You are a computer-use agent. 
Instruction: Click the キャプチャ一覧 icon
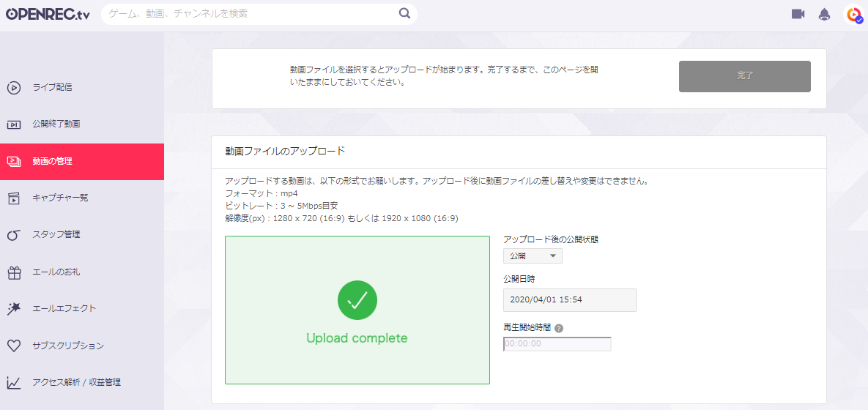click(14, 198)
